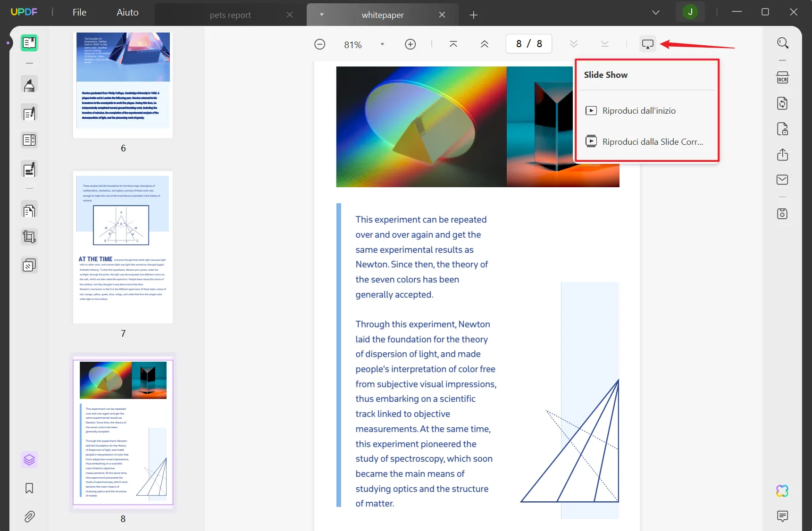This screenshot has height=531, width=812.
Task: Click the page number input field
Action: (x=529, y=44)
